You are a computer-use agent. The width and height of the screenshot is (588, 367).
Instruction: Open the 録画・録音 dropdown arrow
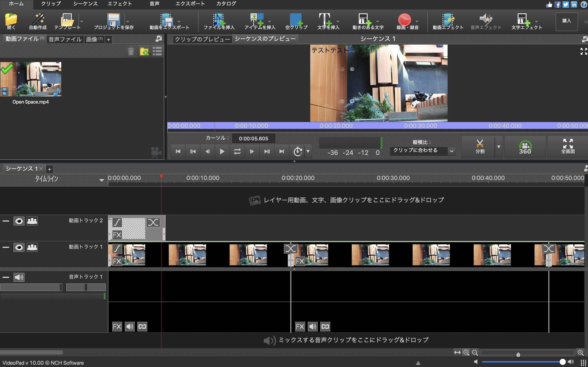tap(417, 21)
